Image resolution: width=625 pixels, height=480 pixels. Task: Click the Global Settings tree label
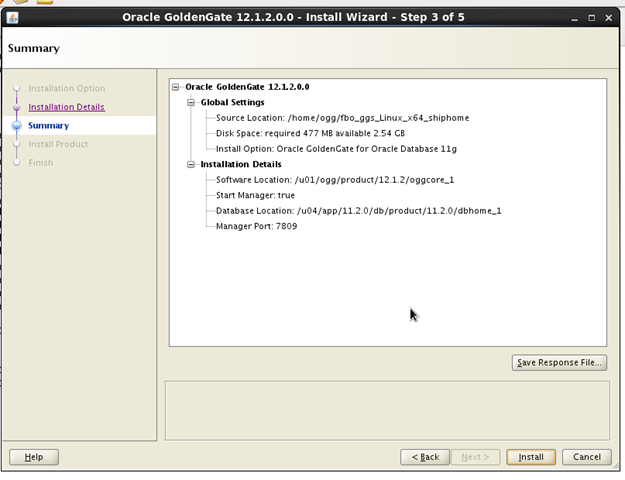click(x=232, y=102)
